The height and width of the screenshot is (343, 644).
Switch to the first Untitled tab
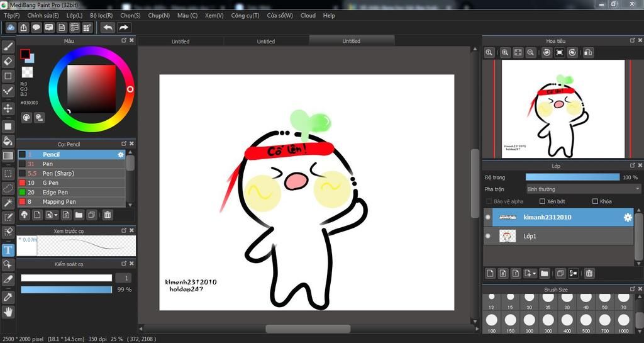click(180, 41)
